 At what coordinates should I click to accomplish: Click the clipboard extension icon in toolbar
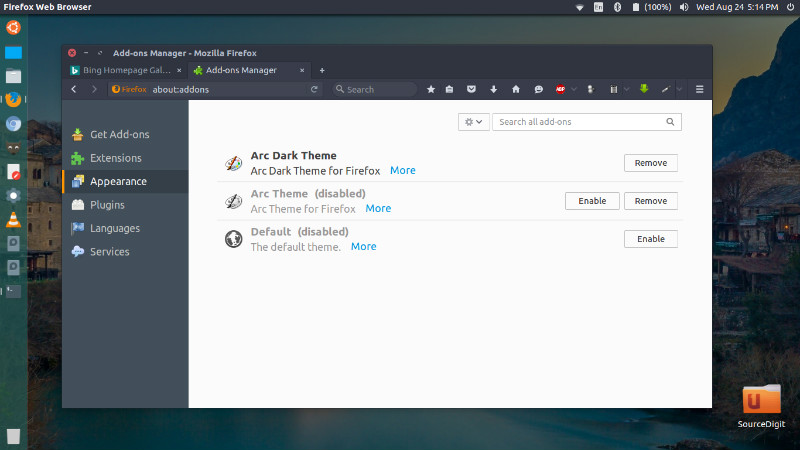(x=613, y=89)
